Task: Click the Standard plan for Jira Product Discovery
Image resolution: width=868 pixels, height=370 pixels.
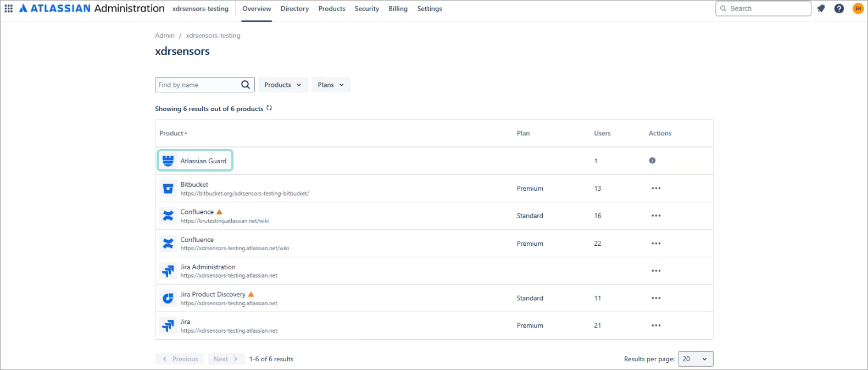Action: [x=530, y=299]
